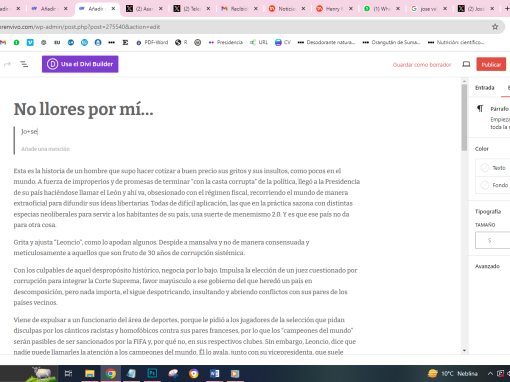Show hidden system tray icons
Image resolution: width=510 pixels, height=382 pixels.
click(x=490, y=373)
